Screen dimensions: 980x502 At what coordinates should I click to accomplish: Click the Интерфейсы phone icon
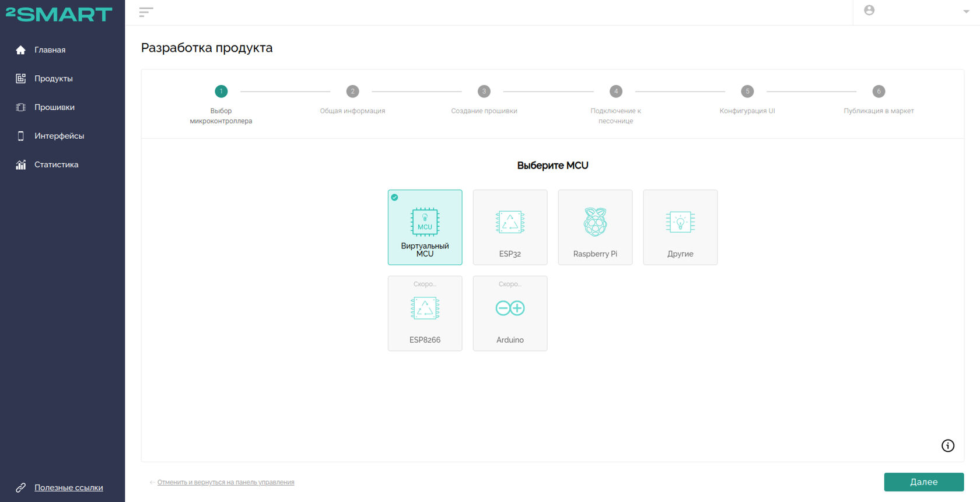click(21, 136)
